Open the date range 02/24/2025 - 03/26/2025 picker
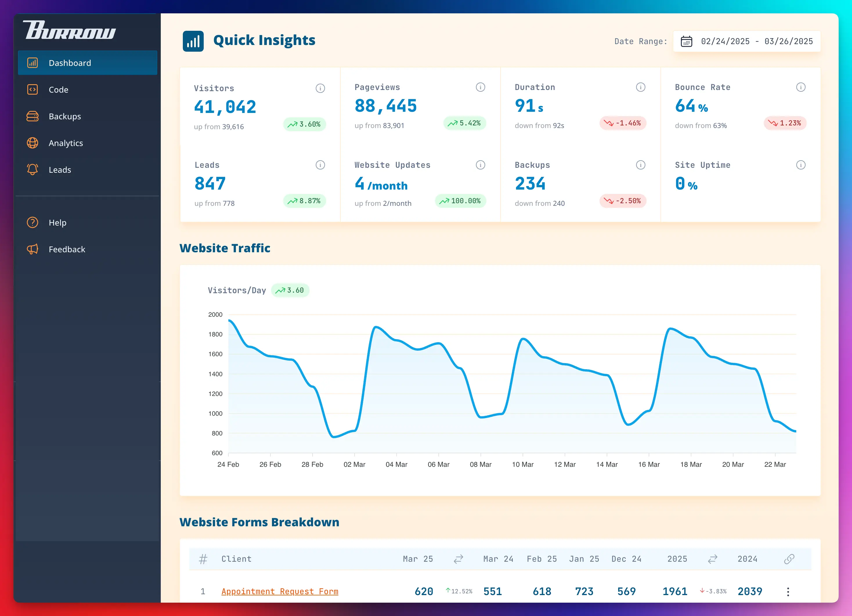The height and width of the screenshot is (616, 852). (x=746, y=41)
